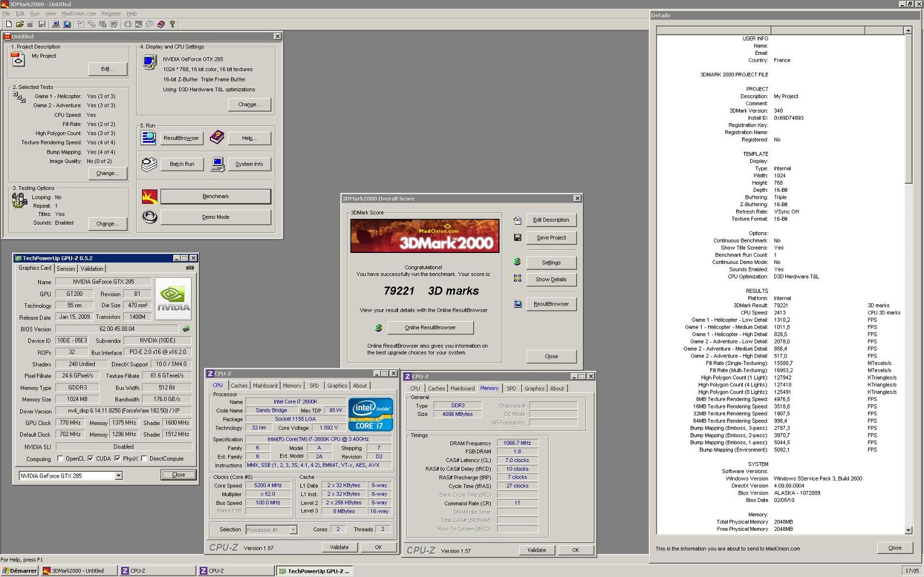This screenshot has width=924, height=577.
Task: Click the New project toolbar icon
Action: (x=9, y=24)
